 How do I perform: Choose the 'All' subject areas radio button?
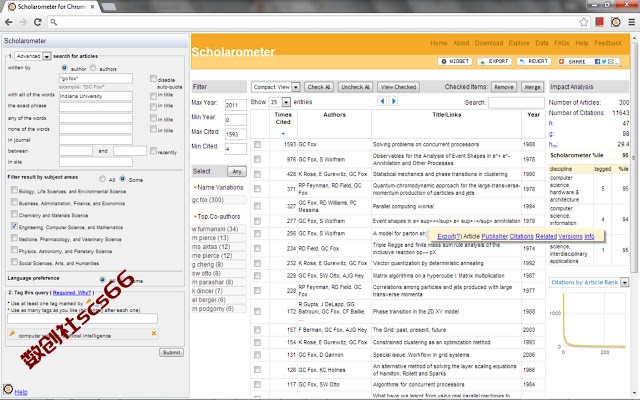point(102,179)
